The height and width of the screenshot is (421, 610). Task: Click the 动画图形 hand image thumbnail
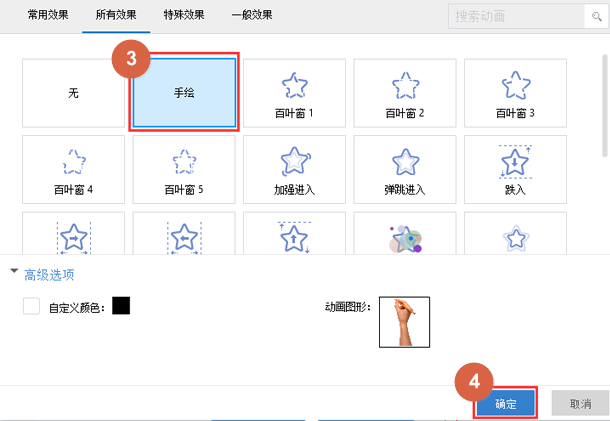(404, 322)
